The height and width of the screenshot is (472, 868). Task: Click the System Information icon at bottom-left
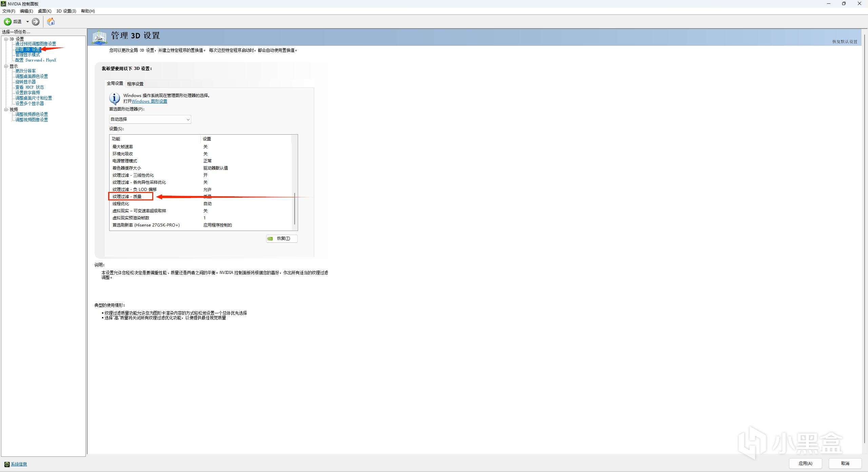(x=7, y=464)
